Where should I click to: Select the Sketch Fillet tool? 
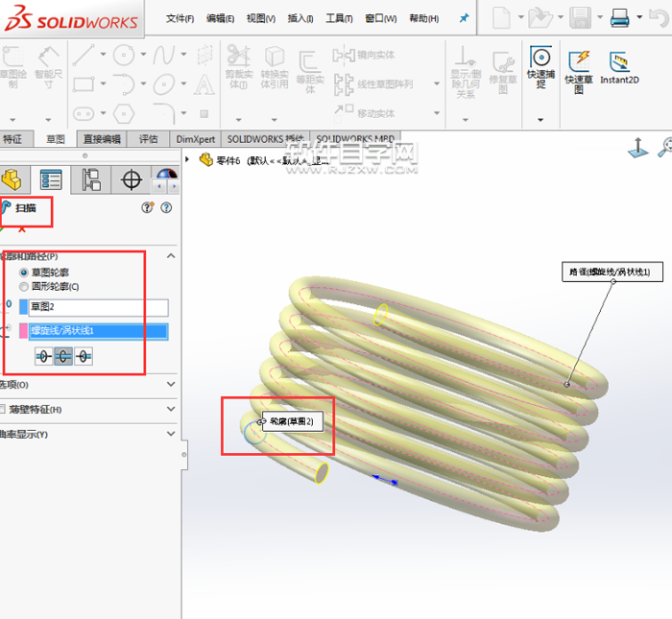click(x=164, y=112)
